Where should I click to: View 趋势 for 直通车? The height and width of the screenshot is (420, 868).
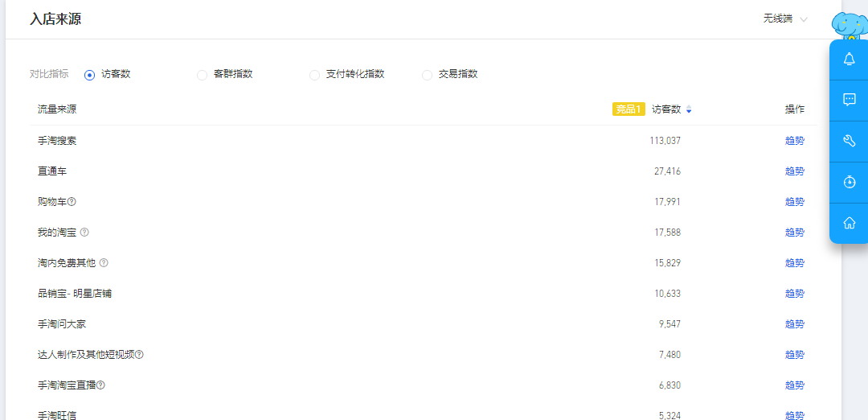tap(794, 171)
